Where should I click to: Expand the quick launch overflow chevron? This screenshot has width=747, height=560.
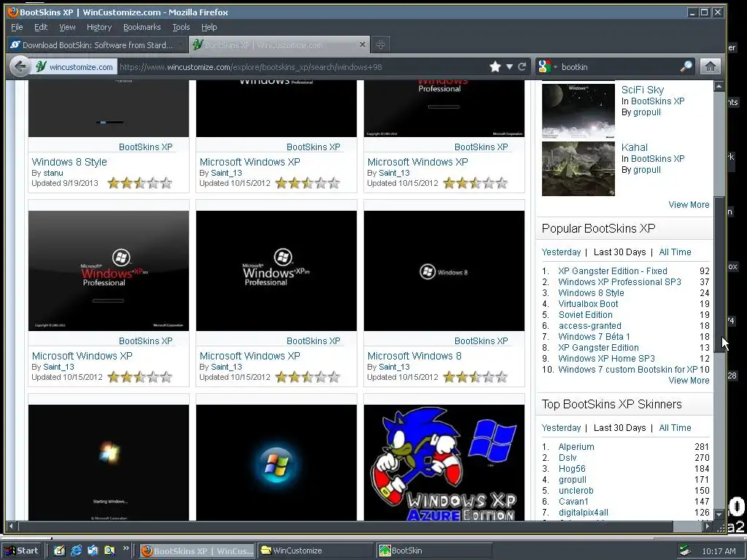[125, 548]
